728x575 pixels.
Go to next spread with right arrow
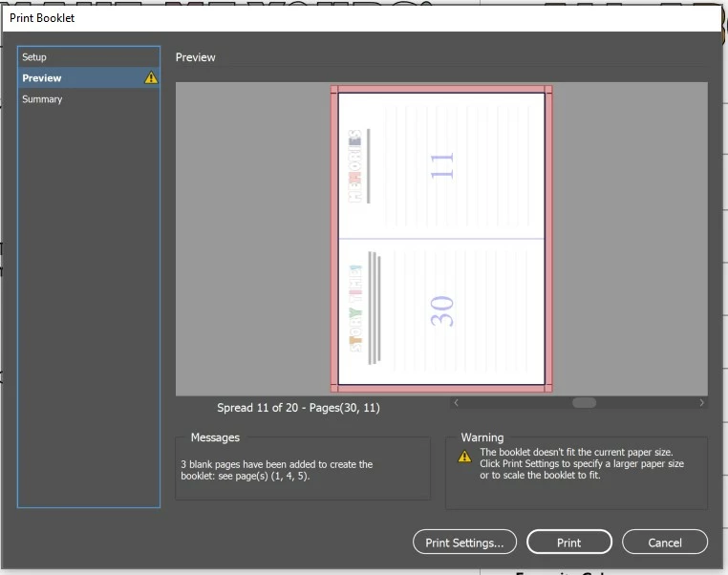click(701, 403)
